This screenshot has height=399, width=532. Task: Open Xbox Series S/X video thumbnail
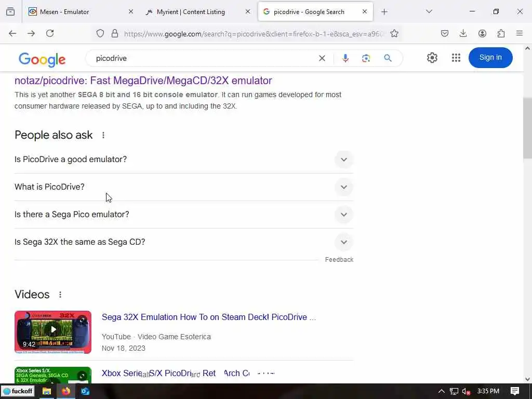53,375
